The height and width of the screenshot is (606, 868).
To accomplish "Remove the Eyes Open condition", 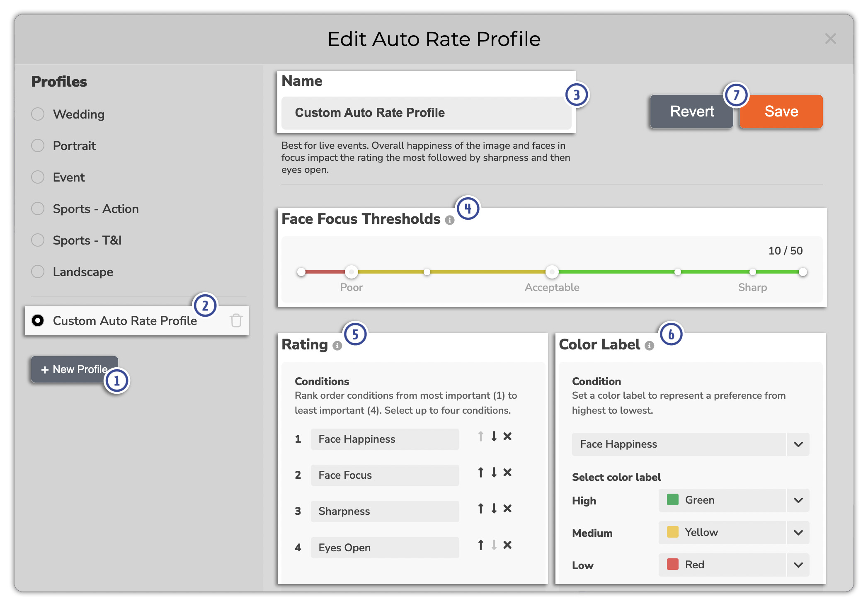I will click(508, 544).
